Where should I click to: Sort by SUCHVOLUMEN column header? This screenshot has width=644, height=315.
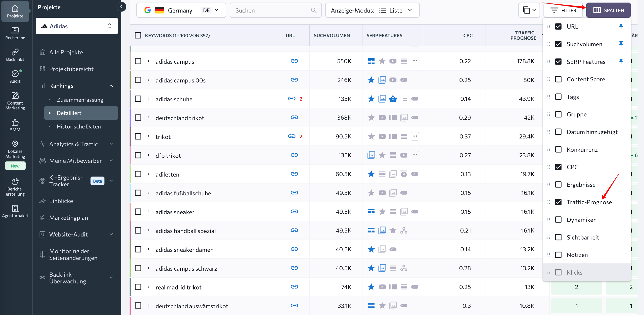tap(332, 36)
